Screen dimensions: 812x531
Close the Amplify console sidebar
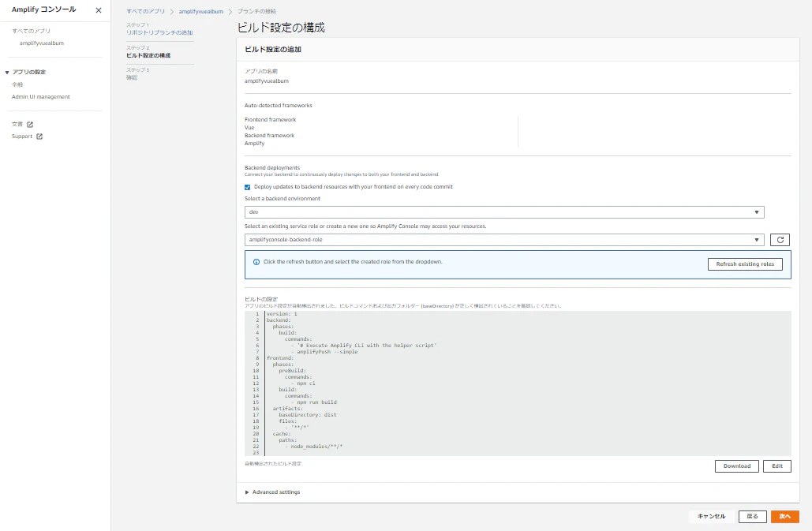(99, 10)
